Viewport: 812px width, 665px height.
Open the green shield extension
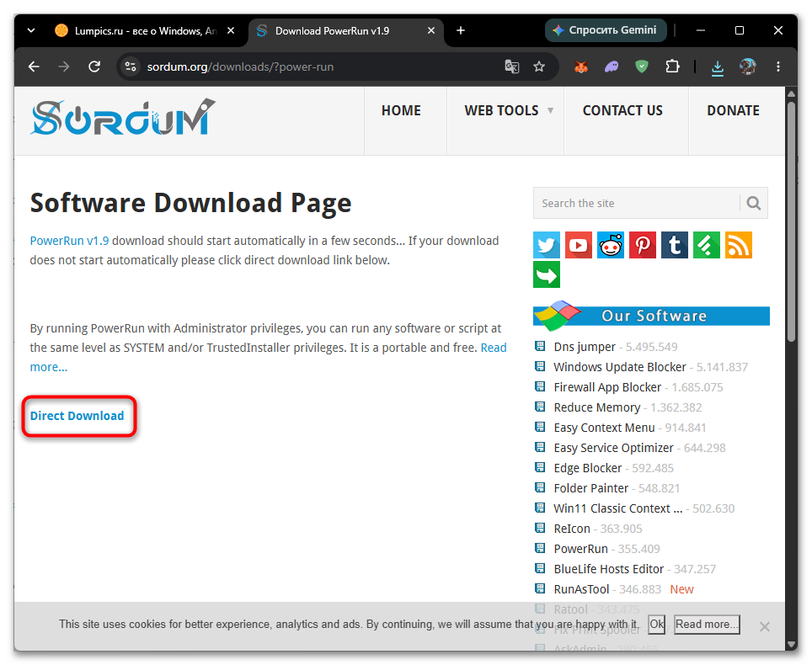[x=642, y=66]
